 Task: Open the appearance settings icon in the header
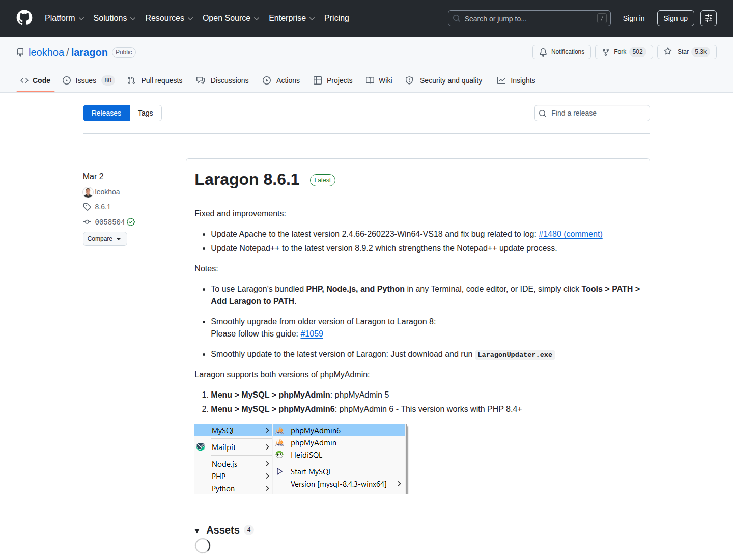pyautogui.click(x=709, y=18)
